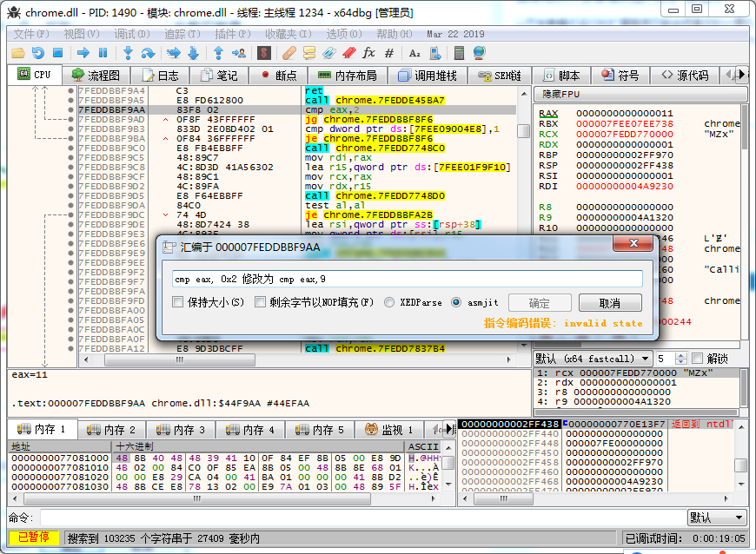Click the stack panel horizontal scrollbar thumb

tap(503, 498)
